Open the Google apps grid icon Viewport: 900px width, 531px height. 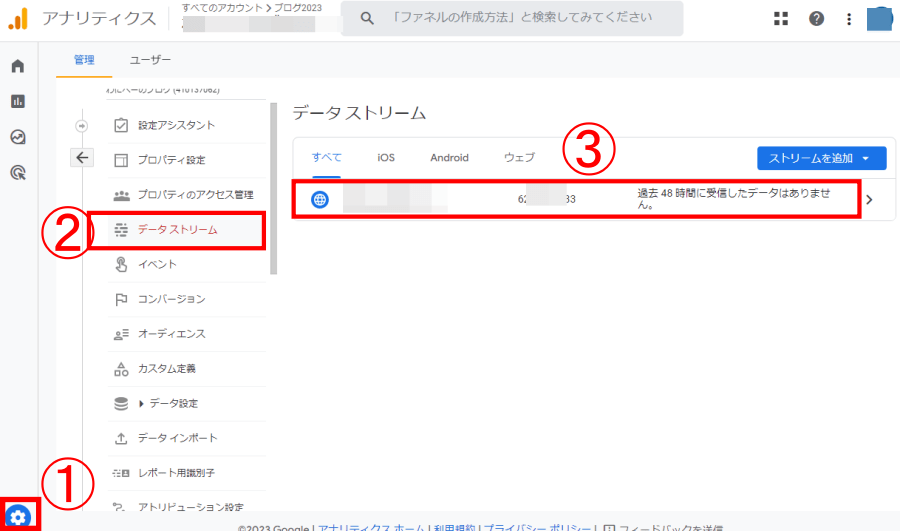pos(781,18)
